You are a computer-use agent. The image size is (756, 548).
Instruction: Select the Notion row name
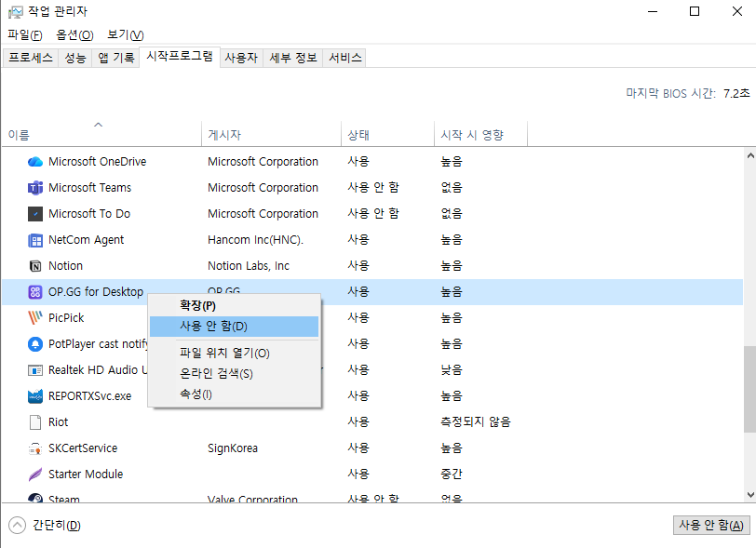pos(65,265)
